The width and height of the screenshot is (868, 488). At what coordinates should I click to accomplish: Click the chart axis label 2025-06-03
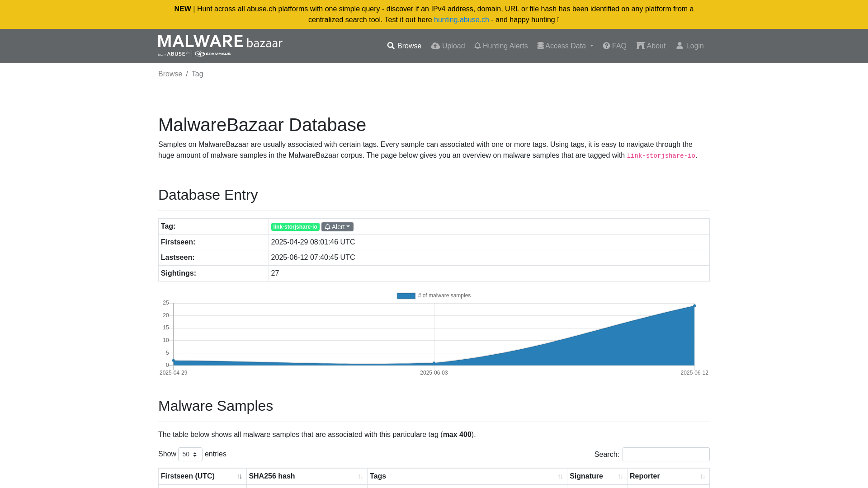434,373
